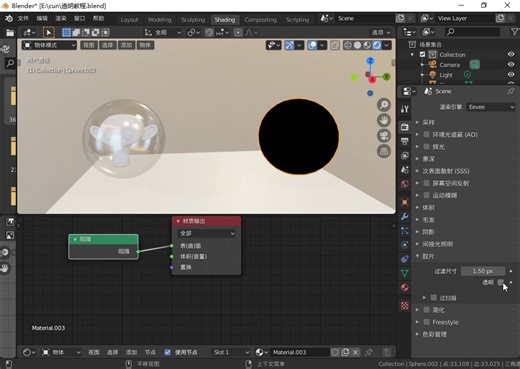Open Particles properties tab
This screenshot has height=369, width=520.
pos(405,230)
